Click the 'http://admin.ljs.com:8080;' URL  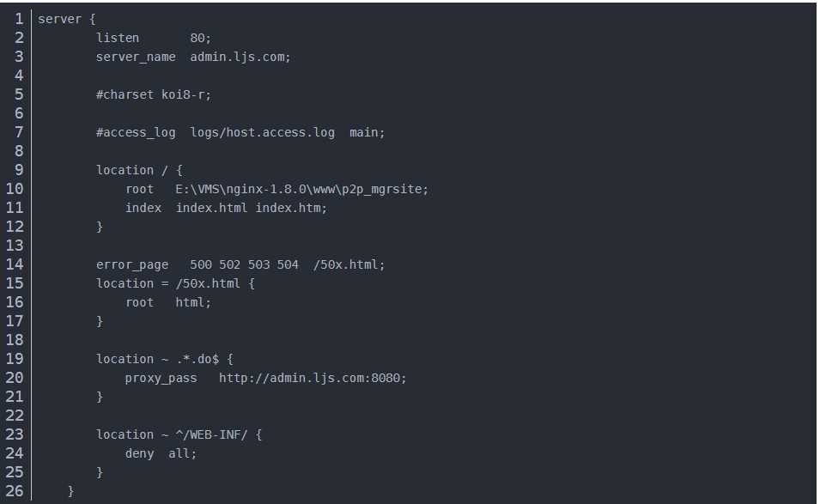point(313,378)
